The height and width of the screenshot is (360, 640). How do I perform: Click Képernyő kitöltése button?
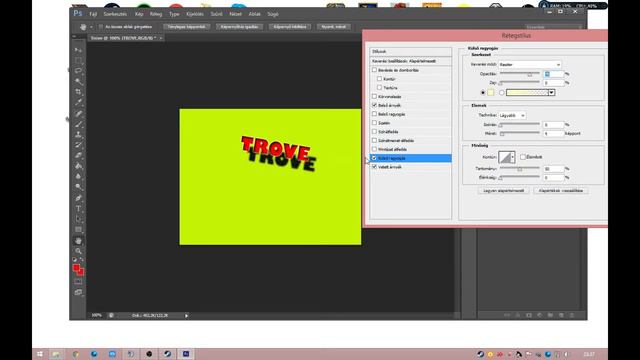290,27
